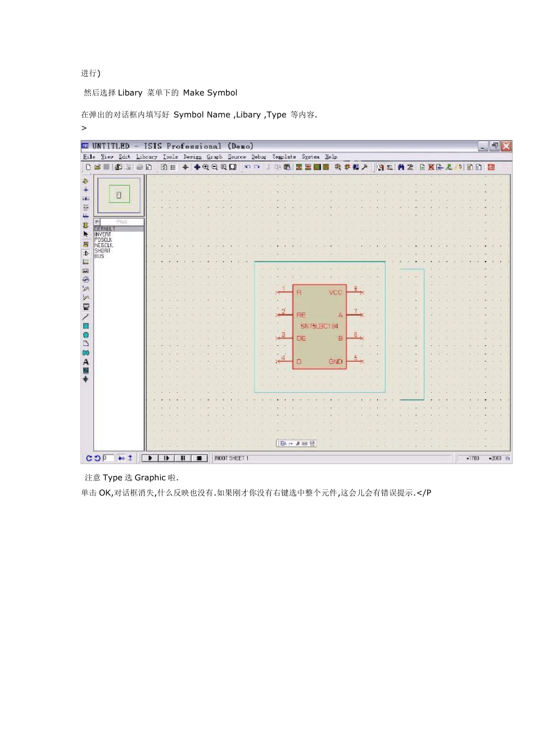Viewport: 534px width, 756px height.
Task: Click the Zoom Out magnifier icon
Action: pyautogui.click(x=215, y=167)
